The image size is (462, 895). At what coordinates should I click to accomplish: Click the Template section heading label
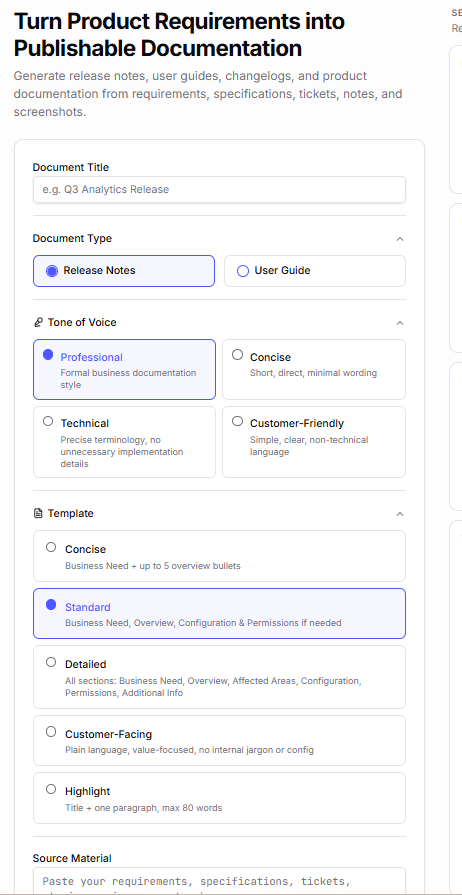point(70,514)
